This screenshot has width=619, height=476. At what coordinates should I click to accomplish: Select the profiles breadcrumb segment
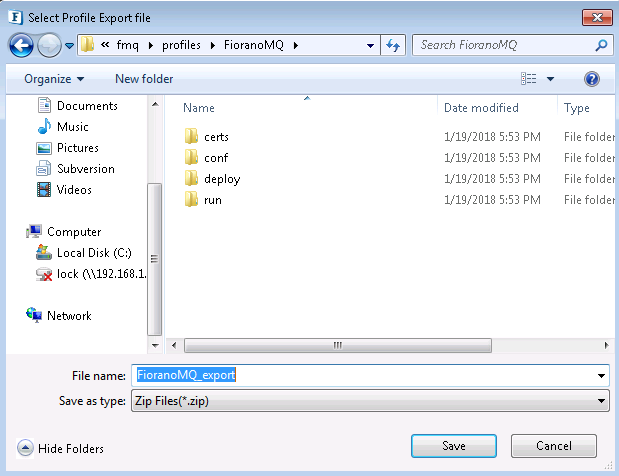(x=181, y=45)
